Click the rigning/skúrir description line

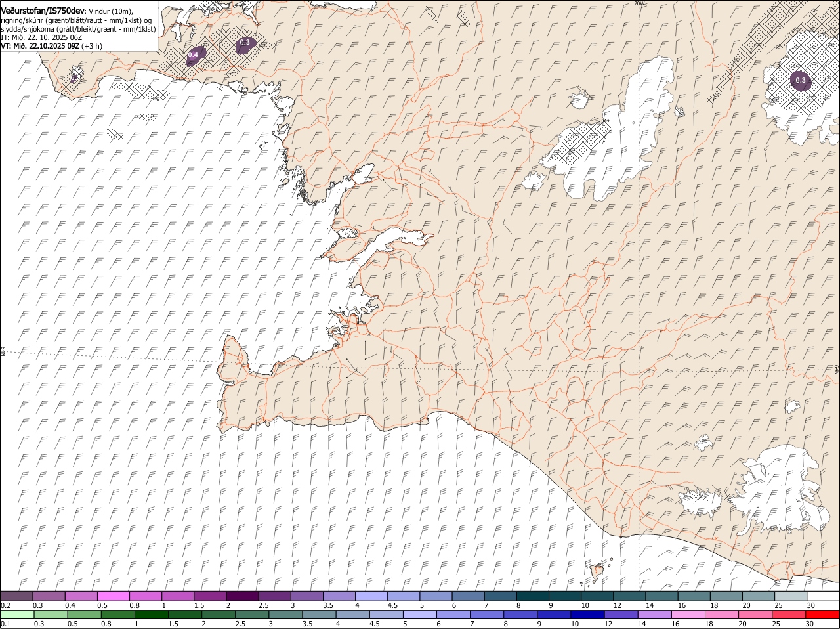[x=76, y=20]
